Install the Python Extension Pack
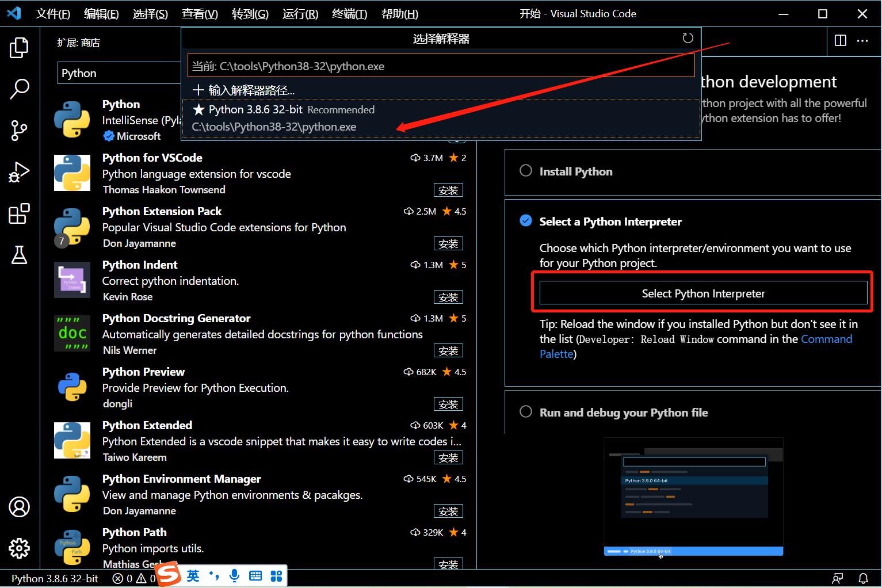This screenshot has height=588, width=882. coord(448,243)
